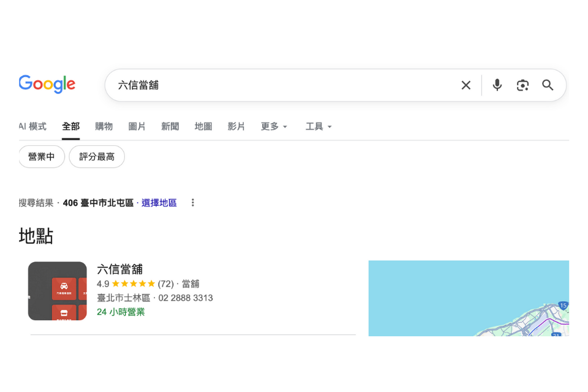
Task: Switch to the 圖片 tab
Action: click(x=137, y=126)
